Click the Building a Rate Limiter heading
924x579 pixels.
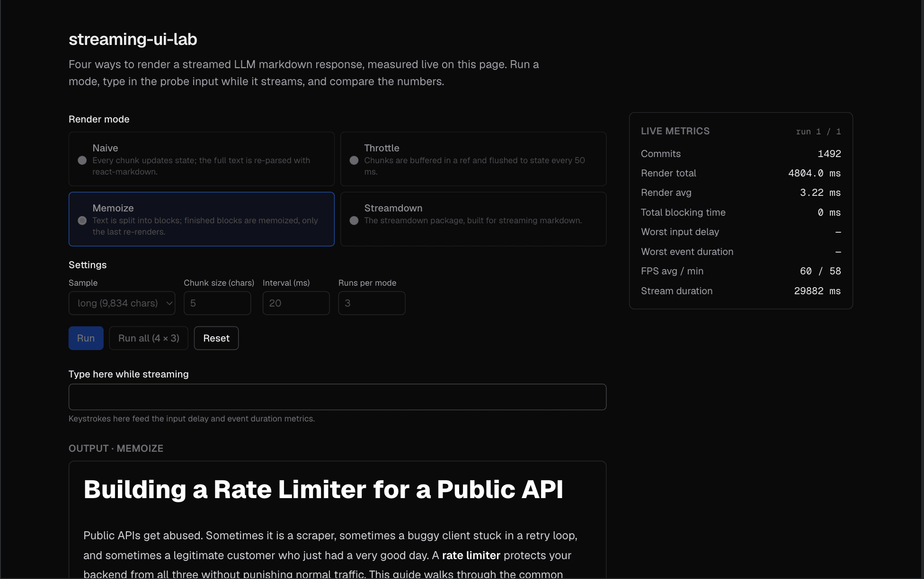coord(323,490)
